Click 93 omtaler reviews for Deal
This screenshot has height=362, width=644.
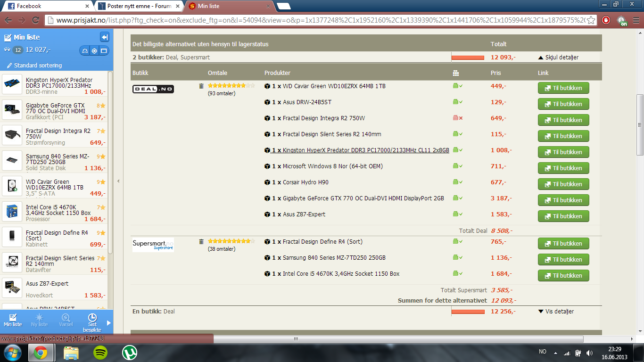coord(221,93)
